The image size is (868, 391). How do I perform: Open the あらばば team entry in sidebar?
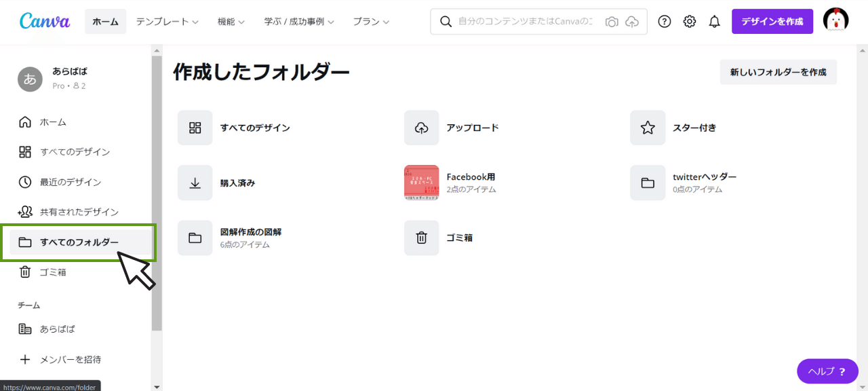click(x=80, y=329)
